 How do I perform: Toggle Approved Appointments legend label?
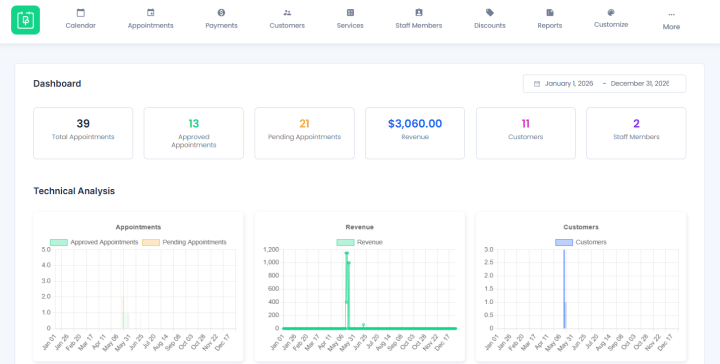coord(104,242)
